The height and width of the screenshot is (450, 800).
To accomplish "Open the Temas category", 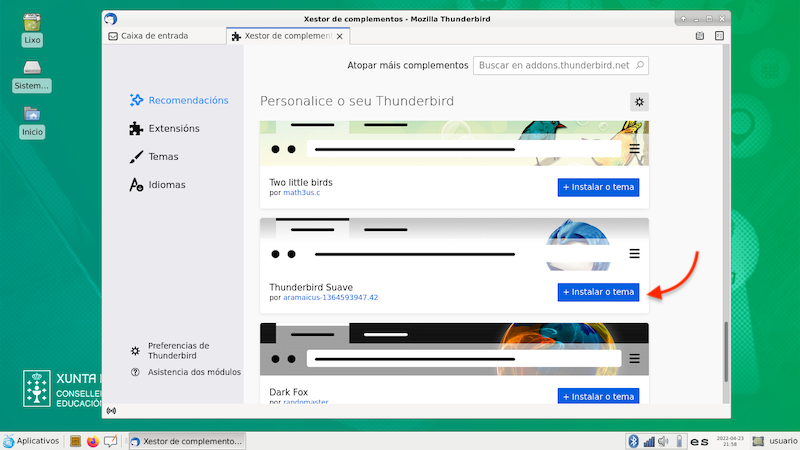I will pyautogui.click(x=154, y=157).
